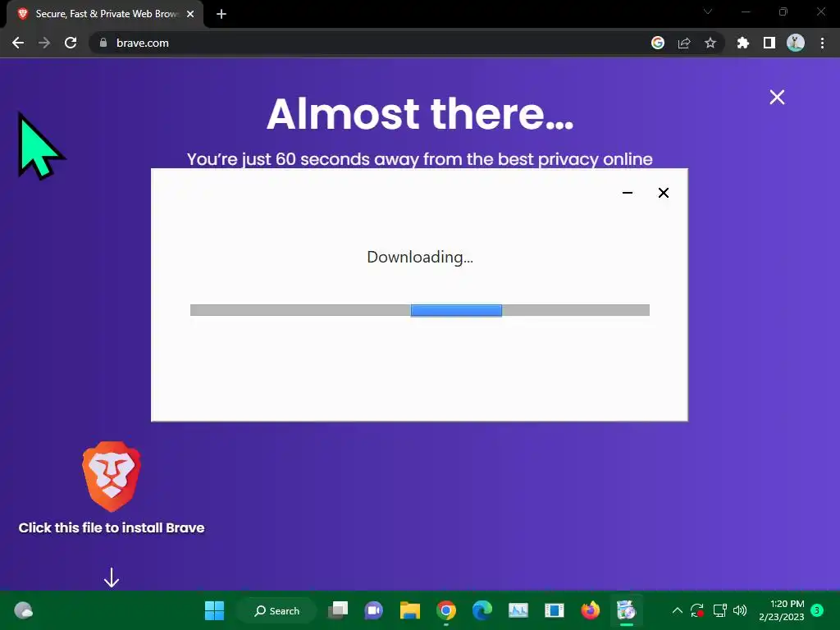Viewport: 840px width, 630px height.
Task: Reload the brave.com page
Action: point(71,43)
